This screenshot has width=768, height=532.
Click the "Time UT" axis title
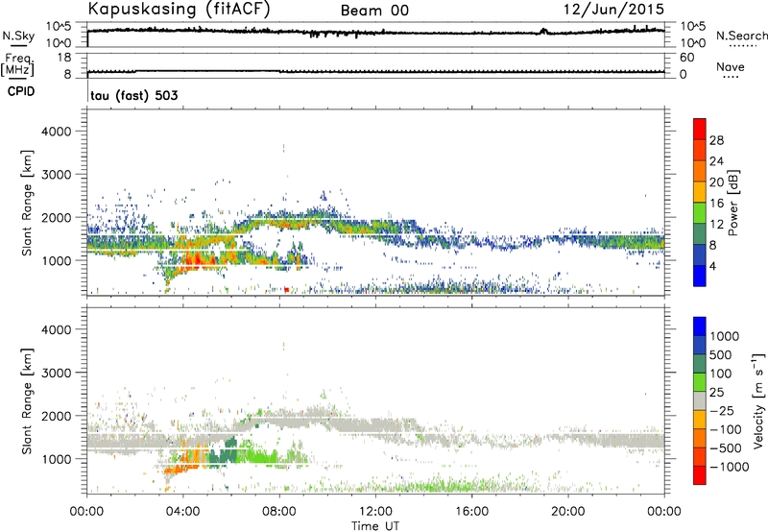click(375, 525)
